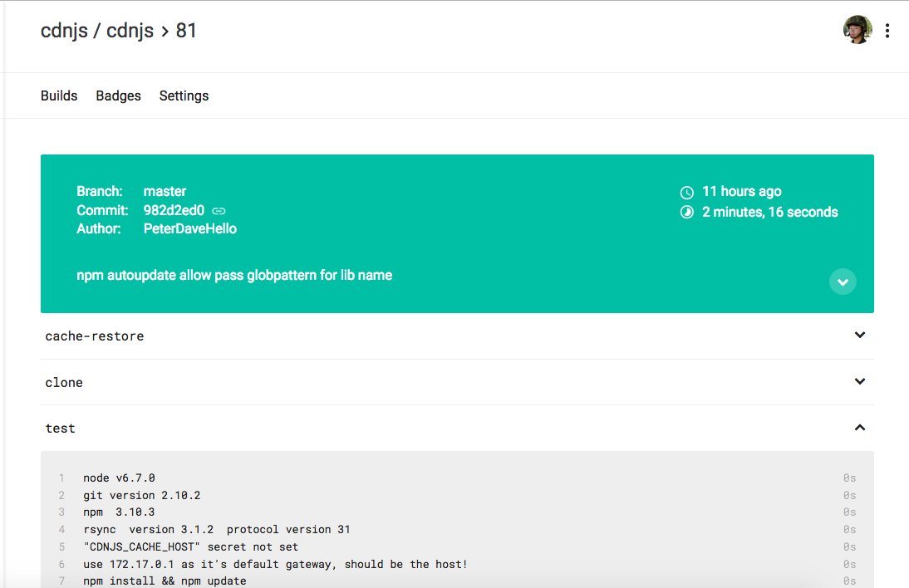Expand the cache-restore step

[860, 335]
